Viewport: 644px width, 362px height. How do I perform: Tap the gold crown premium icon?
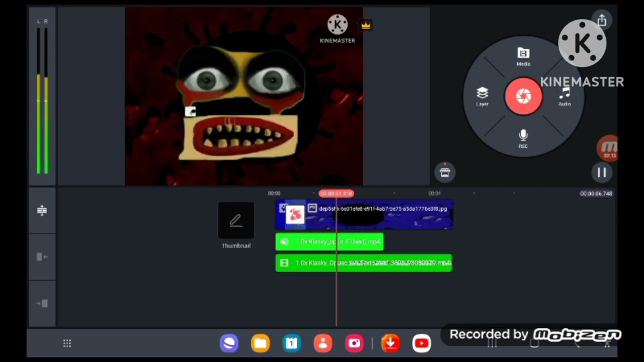point(366,25)
